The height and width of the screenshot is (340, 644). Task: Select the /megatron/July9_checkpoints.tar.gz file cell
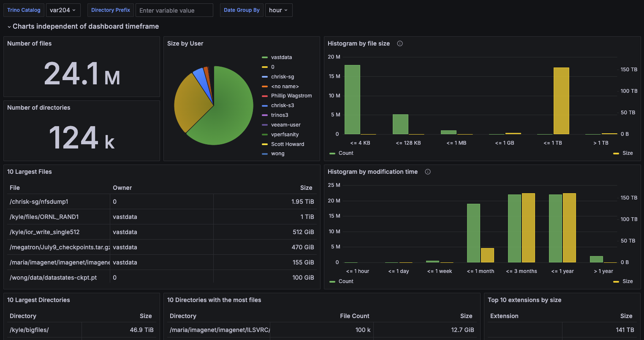pos(59,247)
